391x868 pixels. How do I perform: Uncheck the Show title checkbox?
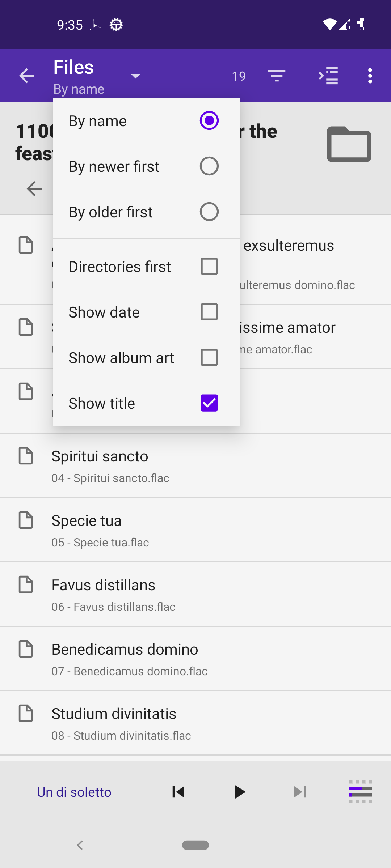pos(209,403)
